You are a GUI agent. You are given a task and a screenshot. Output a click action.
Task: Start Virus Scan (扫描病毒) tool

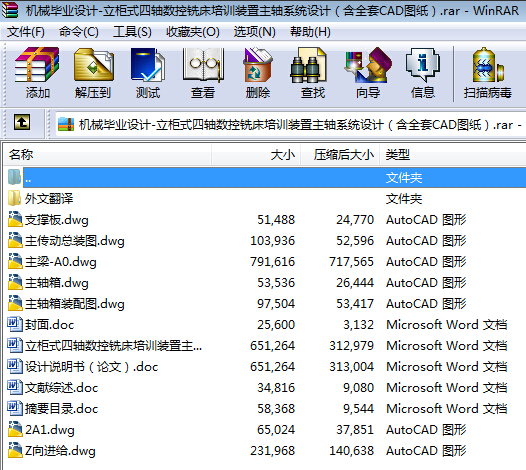pos(487,65)
